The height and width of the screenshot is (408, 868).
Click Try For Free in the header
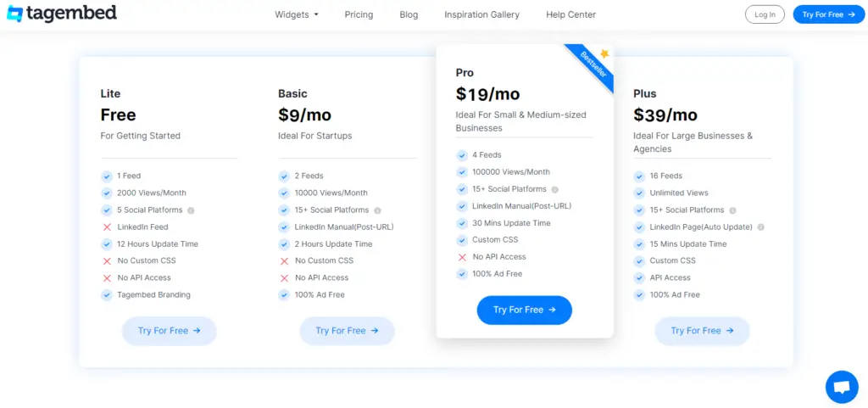[x=829, y=14]
